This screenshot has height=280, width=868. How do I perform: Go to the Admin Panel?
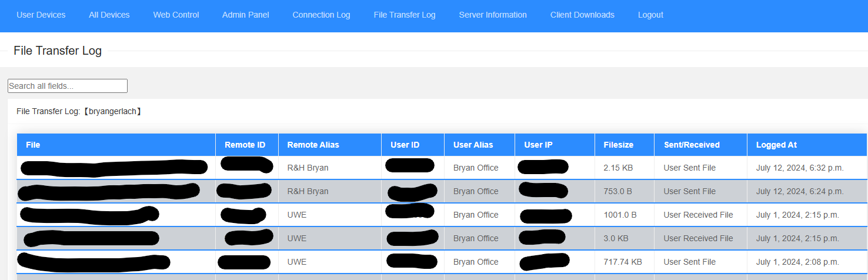pyautogui.click(x=246, y=15)
